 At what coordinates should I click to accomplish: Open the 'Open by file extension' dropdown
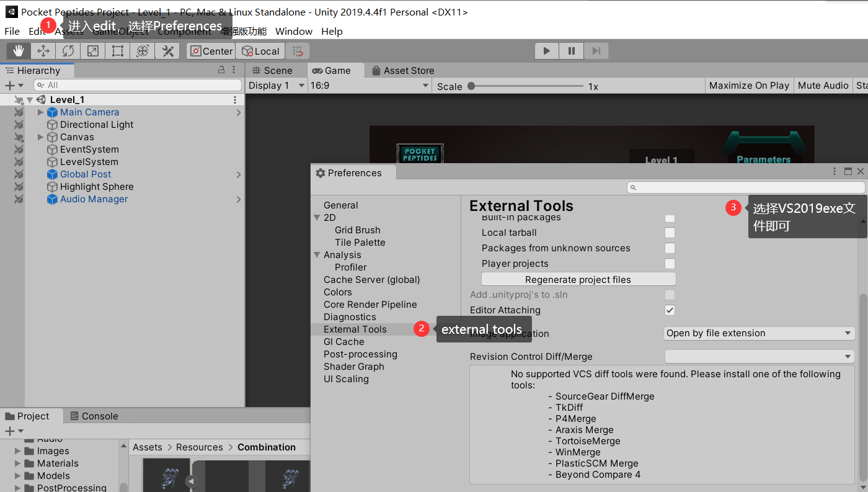click(759, 333)
